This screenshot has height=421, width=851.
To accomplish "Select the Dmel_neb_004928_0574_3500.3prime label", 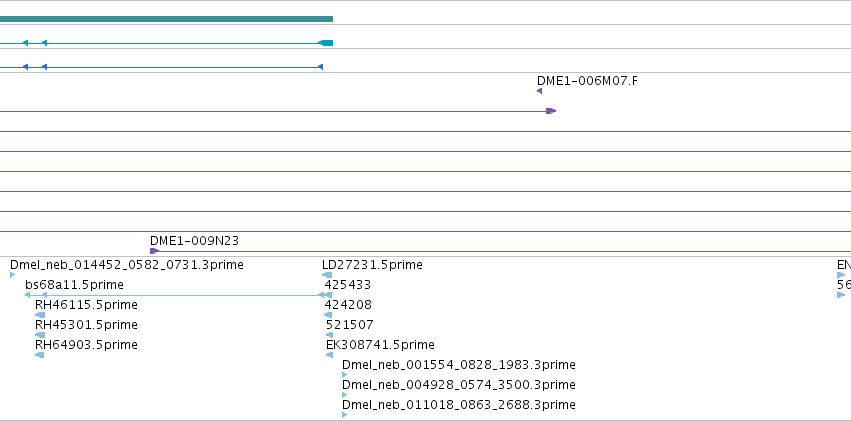I will click(459, 385).
